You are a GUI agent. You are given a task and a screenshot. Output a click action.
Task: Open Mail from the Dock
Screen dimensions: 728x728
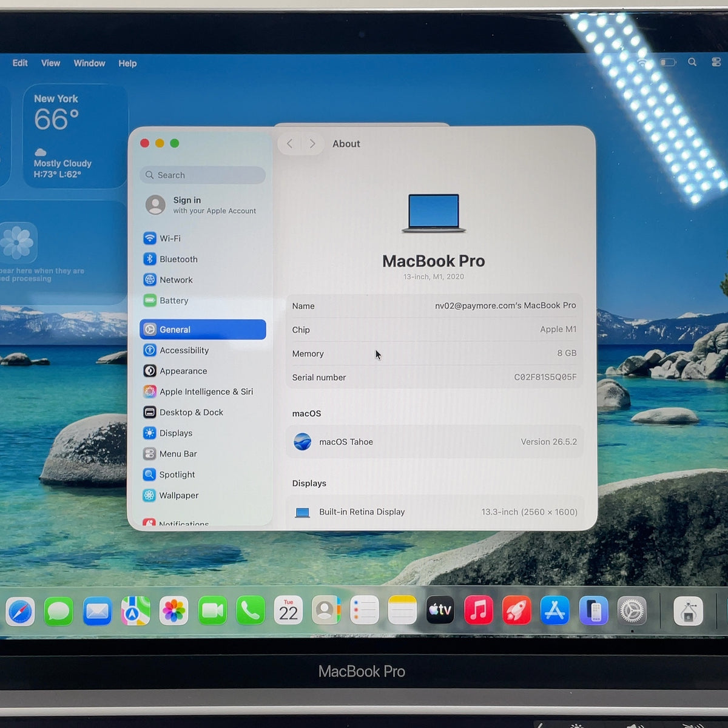97,611
